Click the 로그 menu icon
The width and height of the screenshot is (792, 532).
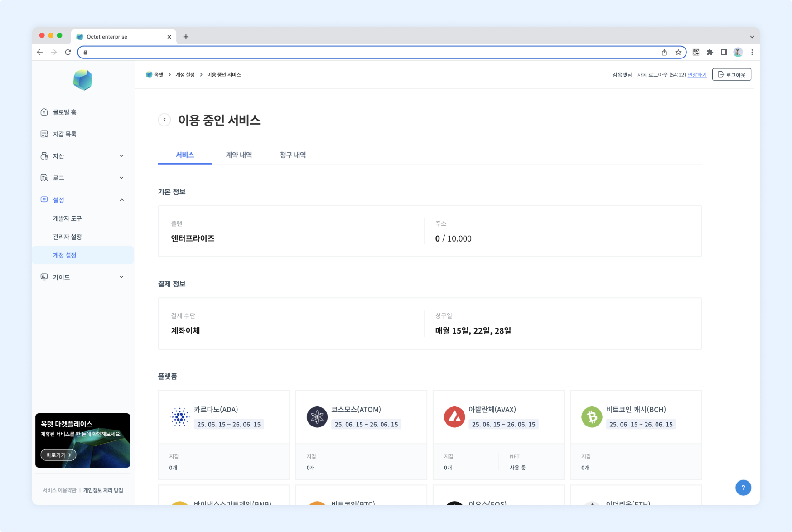(44, 178)
